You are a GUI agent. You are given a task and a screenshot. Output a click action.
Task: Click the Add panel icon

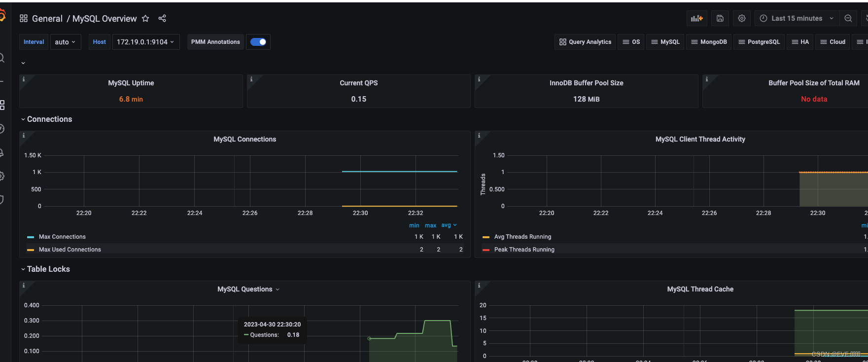click(x=697, y=18)
